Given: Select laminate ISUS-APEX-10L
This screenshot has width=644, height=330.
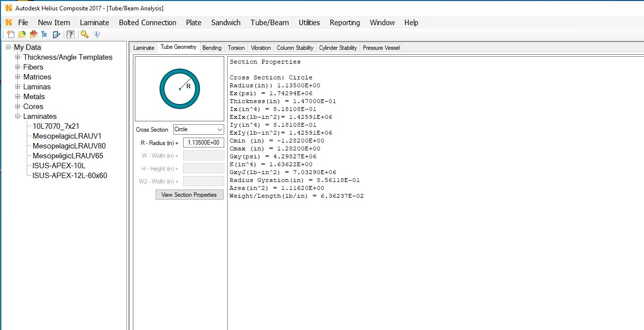Looking at the screenshot, I should point(59,166).
